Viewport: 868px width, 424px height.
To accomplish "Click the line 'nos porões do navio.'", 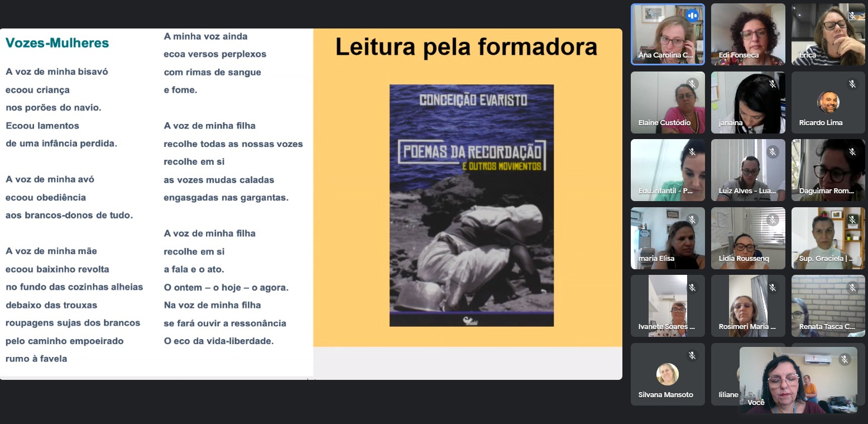I will pyautogui.click(x=54, y=107).
